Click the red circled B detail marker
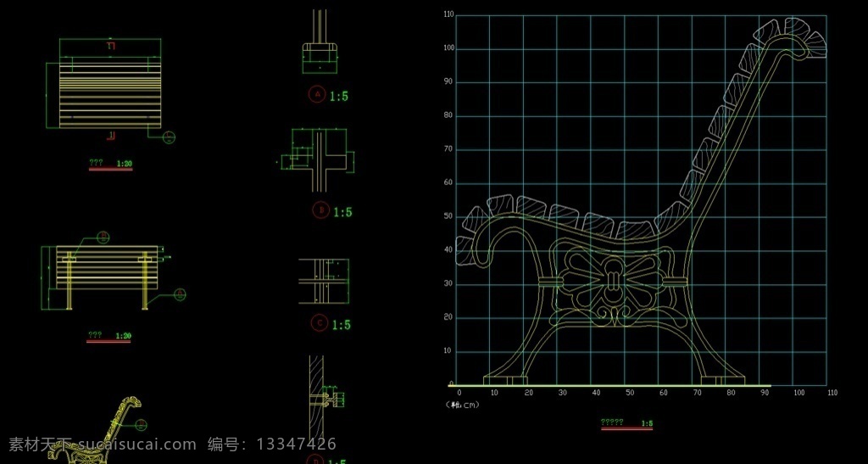 coord(321,210)
